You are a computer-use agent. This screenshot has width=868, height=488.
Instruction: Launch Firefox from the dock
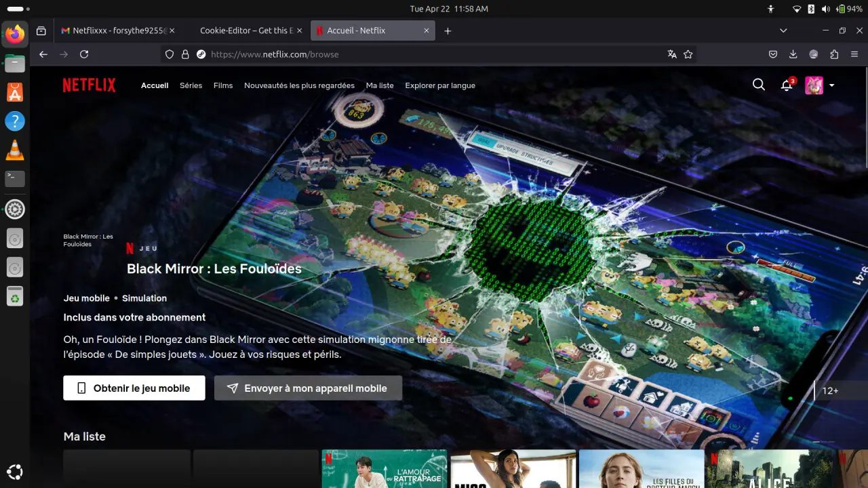click(15, 33)
